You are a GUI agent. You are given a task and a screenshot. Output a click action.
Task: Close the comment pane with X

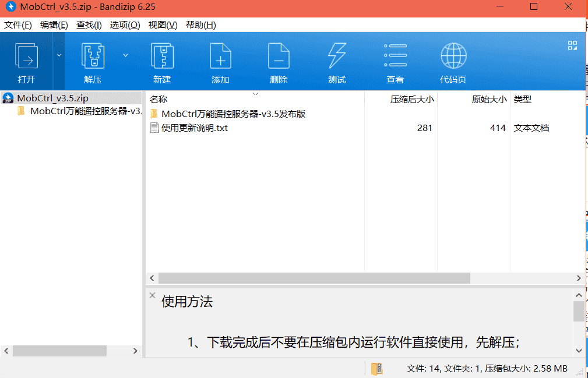point(152,295)
